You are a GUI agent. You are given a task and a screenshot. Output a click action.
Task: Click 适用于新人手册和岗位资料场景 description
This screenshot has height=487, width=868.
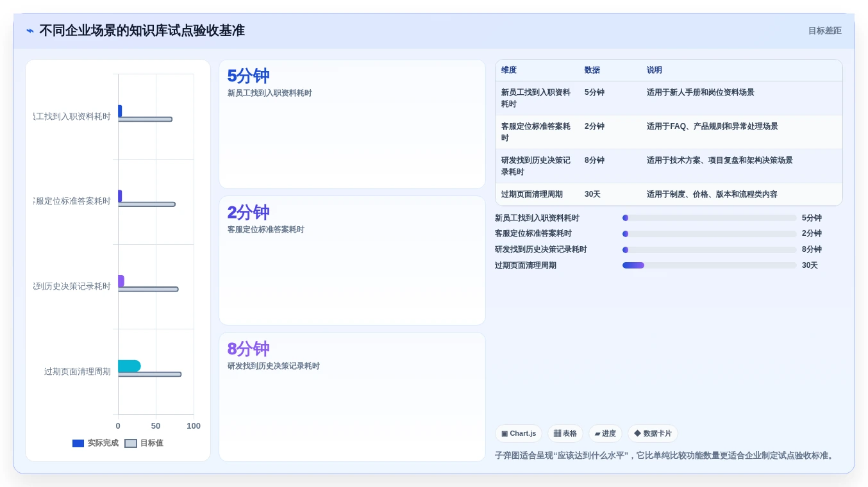pyautogui.click(x=701, y=92)
